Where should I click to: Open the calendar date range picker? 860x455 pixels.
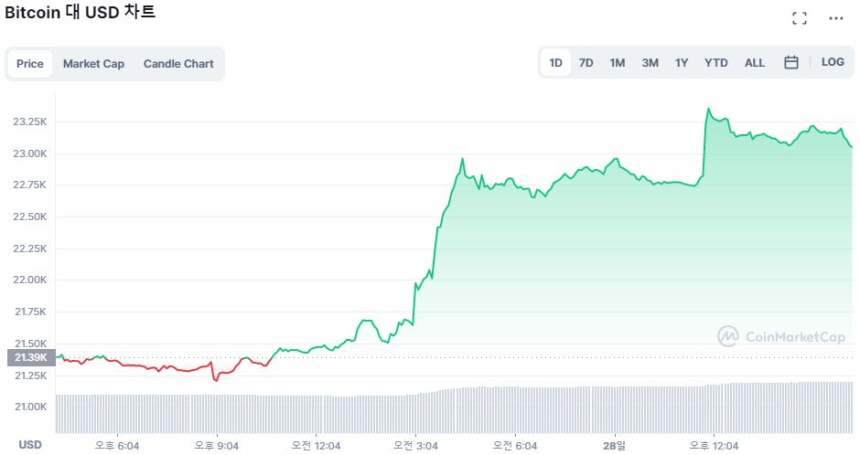pos(791,63)
